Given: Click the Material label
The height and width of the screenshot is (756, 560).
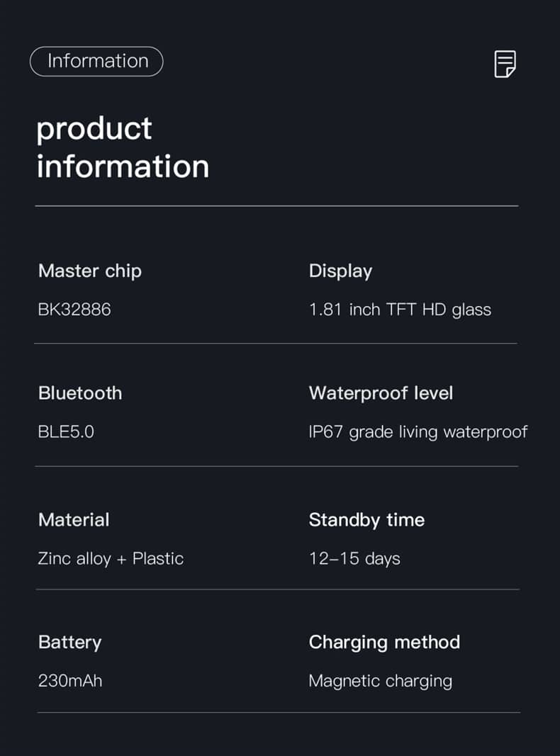Looking at the screenshot, I should (x=74, y=519).
